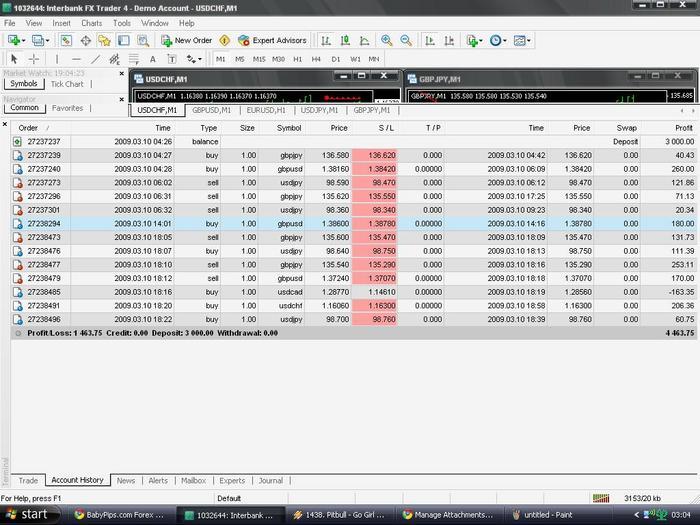Click the chart Templates icon

click(519, 41)
